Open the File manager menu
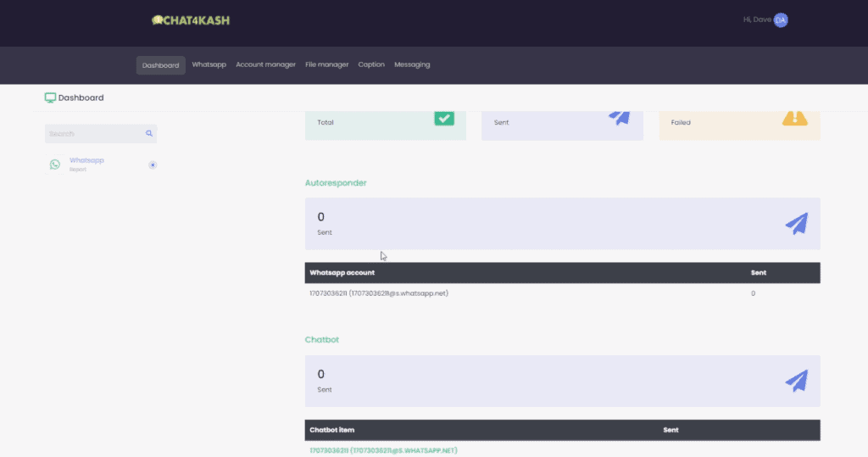The height and width of the screenshot is (457, 868). pos(326,64)
